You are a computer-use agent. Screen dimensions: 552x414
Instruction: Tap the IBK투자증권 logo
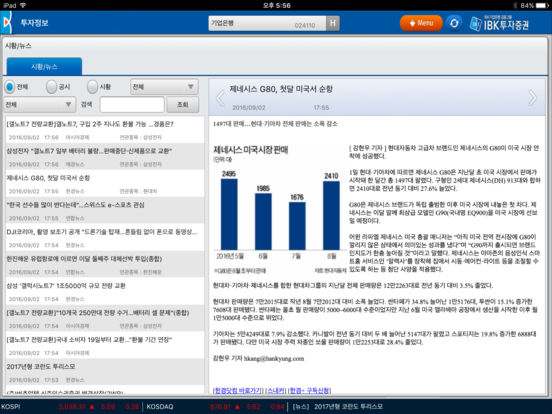pyautogui.click(x=500, y=23)
